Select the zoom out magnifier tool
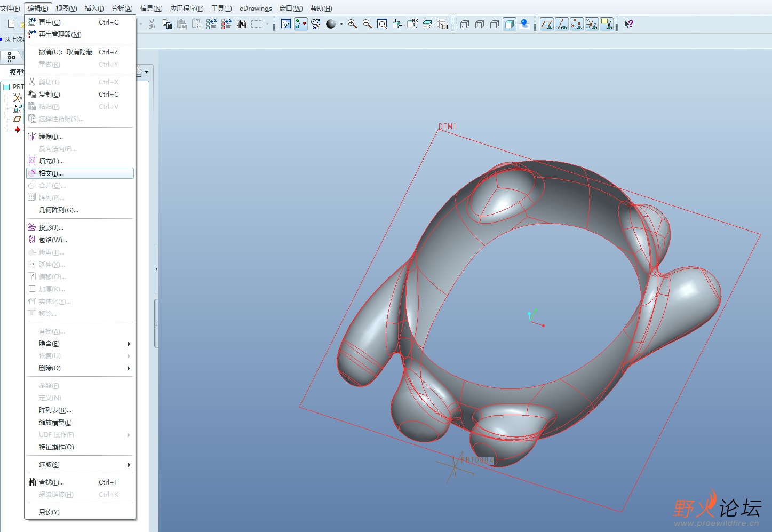 coord(367,24)
